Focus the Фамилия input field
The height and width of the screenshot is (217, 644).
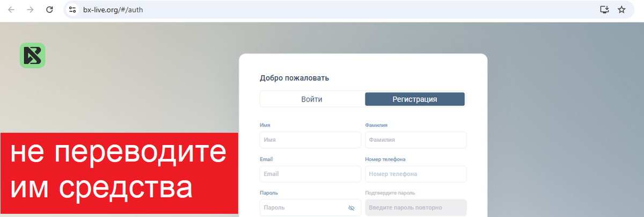[x=416, y=140]
